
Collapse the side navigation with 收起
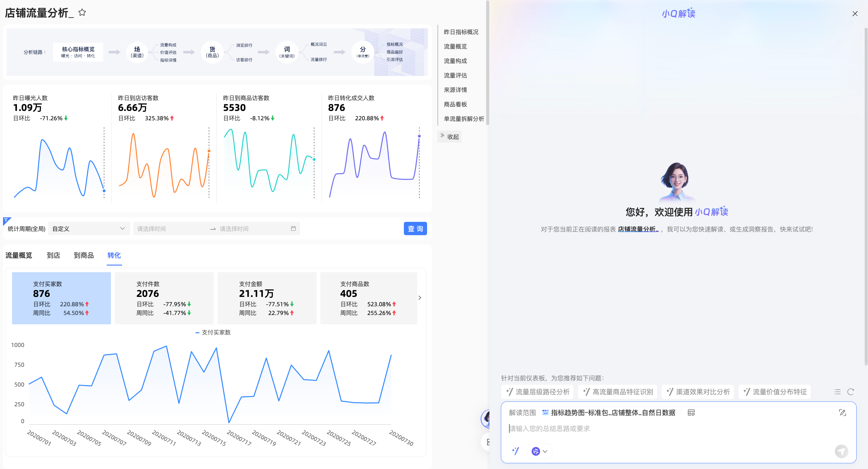pyautogui.click(x=449, y=137)
